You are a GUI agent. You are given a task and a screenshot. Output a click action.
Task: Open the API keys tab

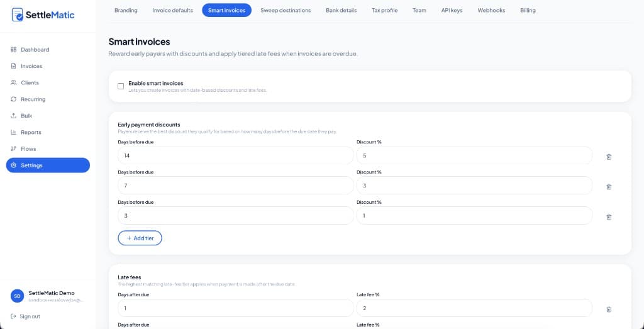click(x=452, y=10)
